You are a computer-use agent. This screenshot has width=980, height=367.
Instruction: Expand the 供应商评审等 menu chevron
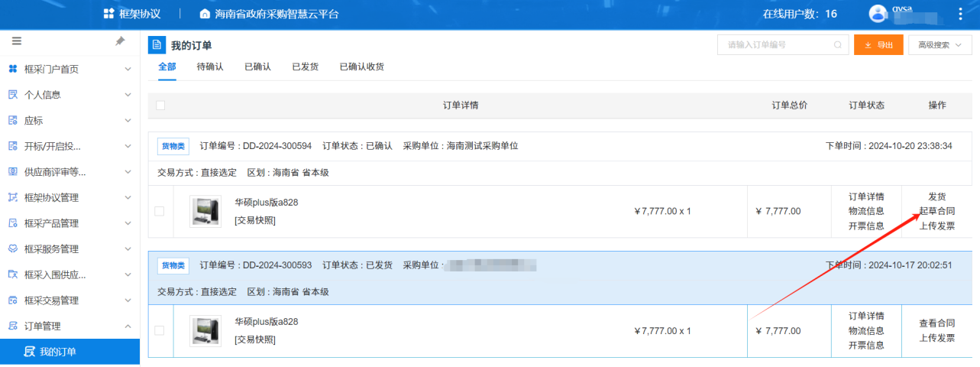[x=128, y=172]
